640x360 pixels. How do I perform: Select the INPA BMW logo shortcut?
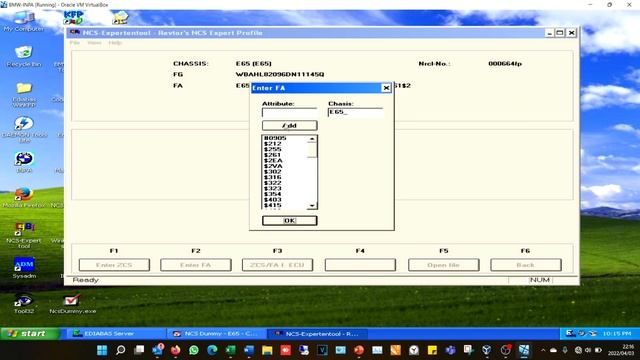24,162
